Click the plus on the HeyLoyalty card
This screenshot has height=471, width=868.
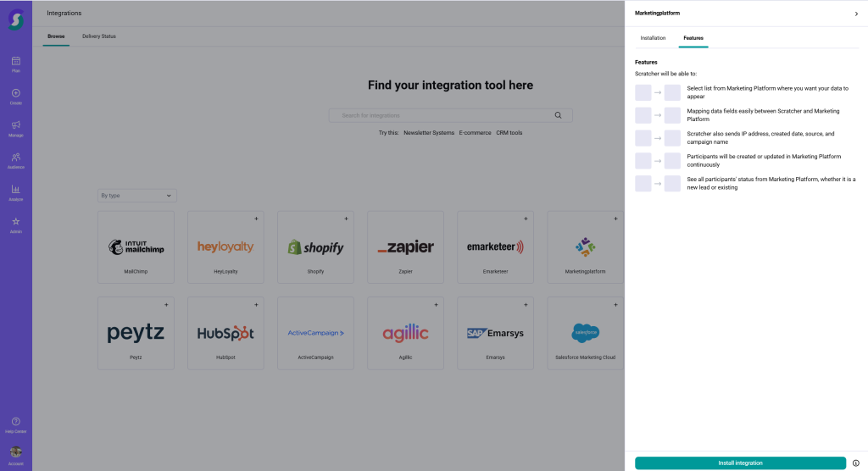[x=256, y=219]
